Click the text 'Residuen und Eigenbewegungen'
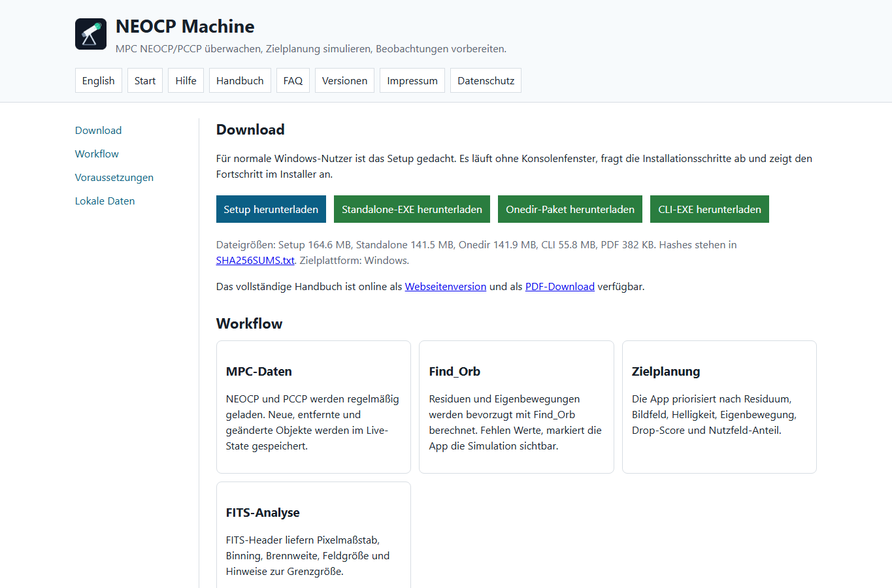This screenshot has height=588, width=892. (x=504, y=399)
